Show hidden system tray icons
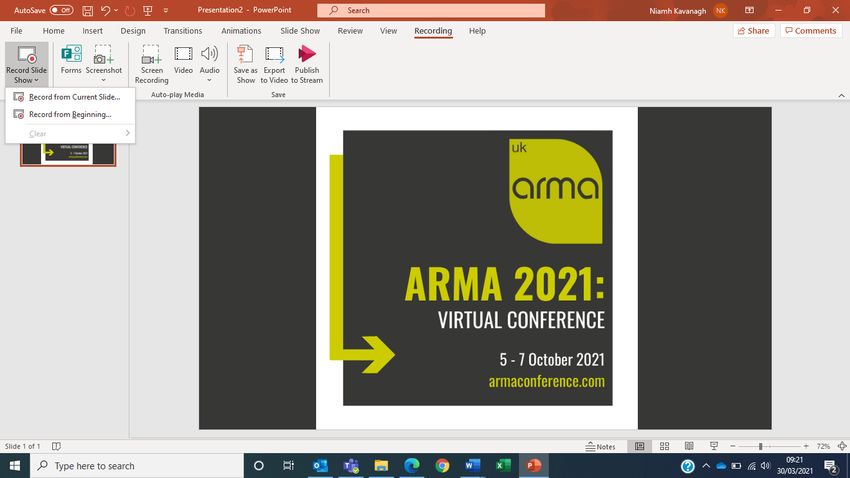 tap(706, 466)
